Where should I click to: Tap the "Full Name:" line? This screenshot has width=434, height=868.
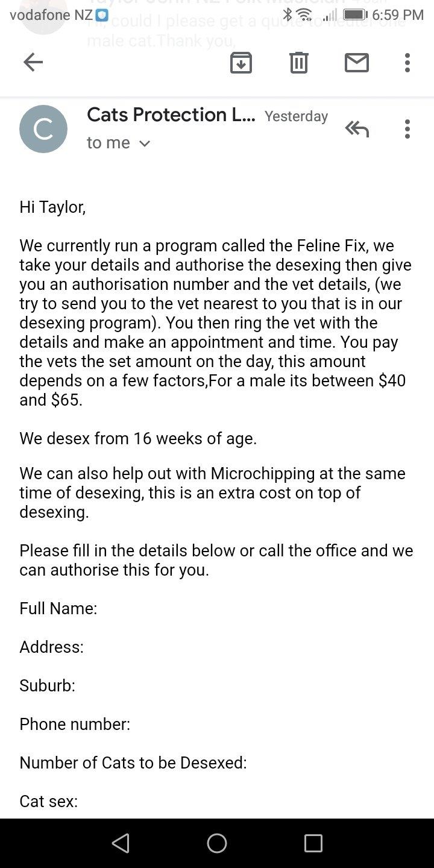coord(58,608)
